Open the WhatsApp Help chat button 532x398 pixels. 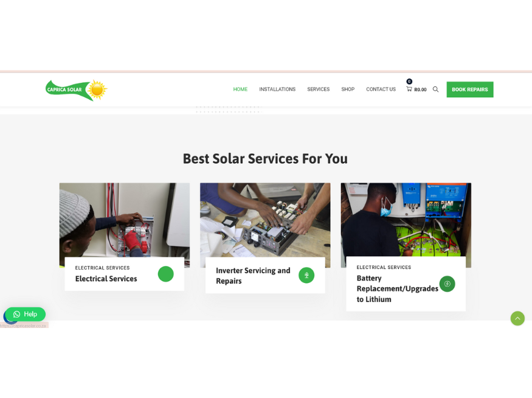(x=26, y=314)
